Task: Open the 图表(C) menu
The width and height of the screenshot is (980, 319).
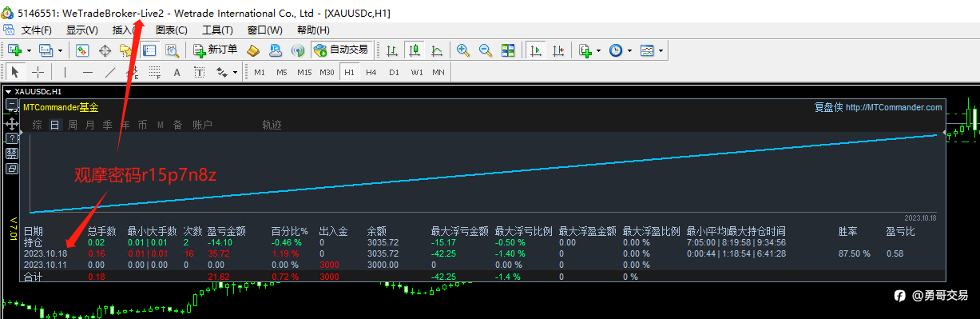Action: [x=171, y=30]
